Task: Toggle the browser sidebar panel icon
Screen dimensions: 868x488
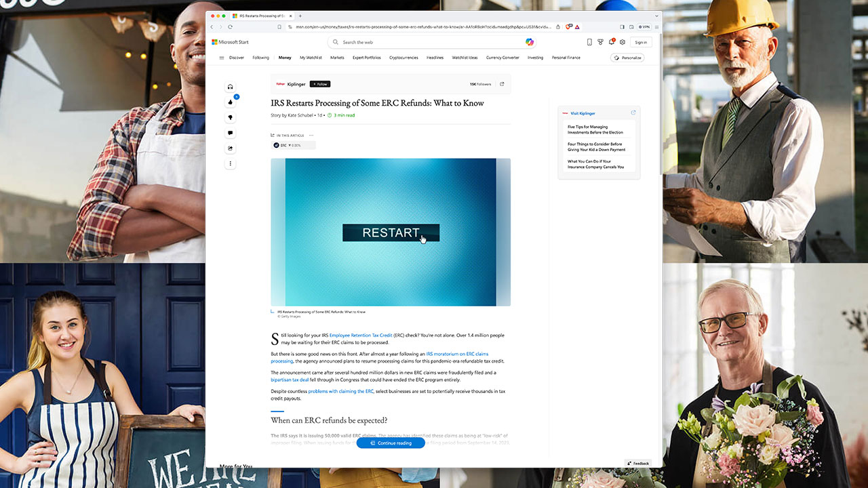Action: [x=622, y=26]
